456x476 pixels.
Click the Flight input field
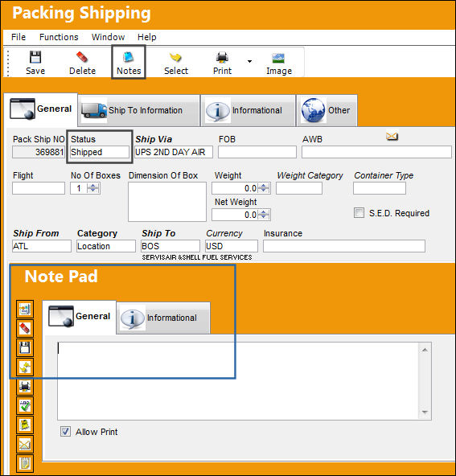pos(39,188)
